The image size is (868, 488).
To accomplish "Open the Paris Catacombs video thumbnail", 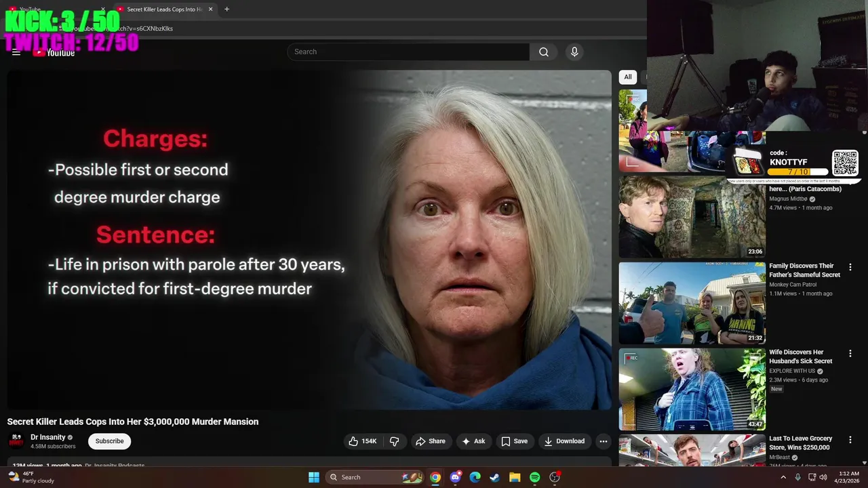I will 692,217.
